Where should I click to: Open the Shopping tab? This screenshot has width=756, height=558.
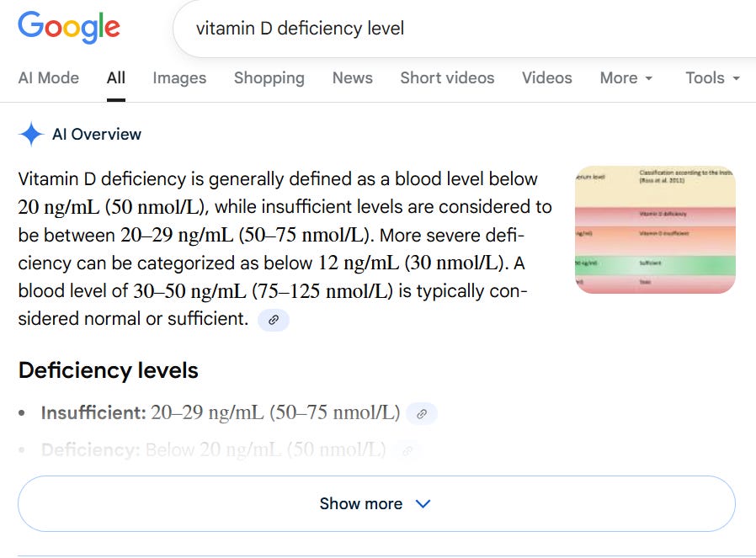(x=269, y=78)
